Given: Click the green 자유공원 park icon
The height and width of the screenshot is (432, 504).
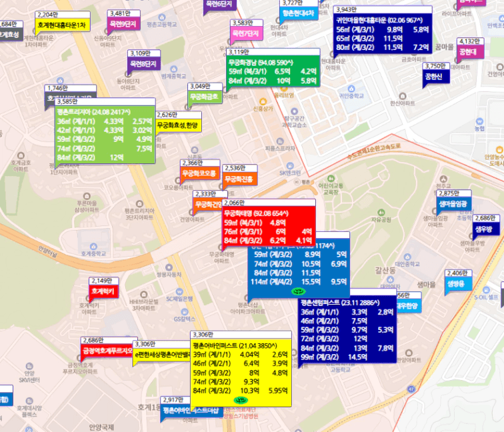Looking at the screenshot, I should pos(381,213).
